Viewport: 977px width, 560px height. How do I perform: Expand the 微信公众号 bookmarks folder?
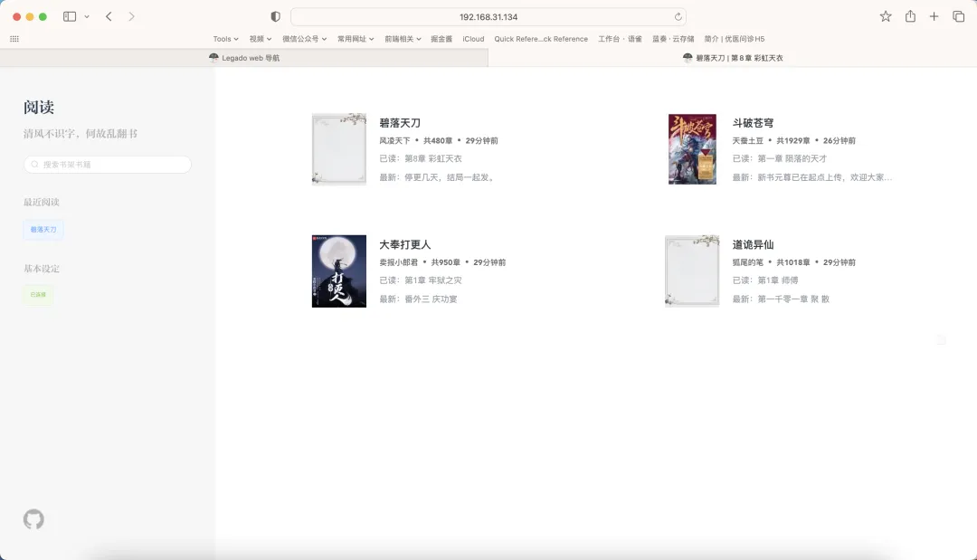(x=304, y=39)
